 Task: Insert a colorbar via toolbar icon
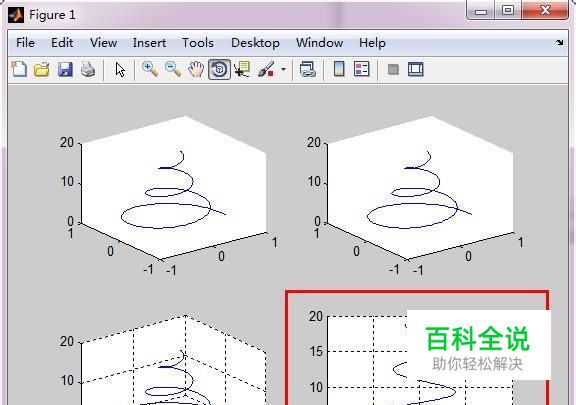339,69
